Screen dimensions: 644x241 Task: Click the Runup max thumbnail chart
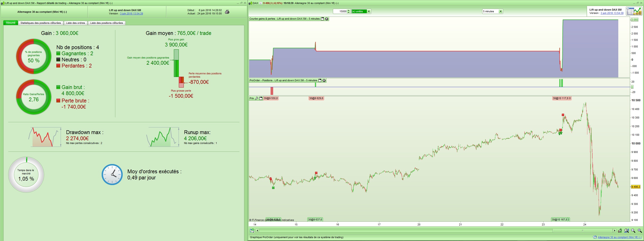163,137
